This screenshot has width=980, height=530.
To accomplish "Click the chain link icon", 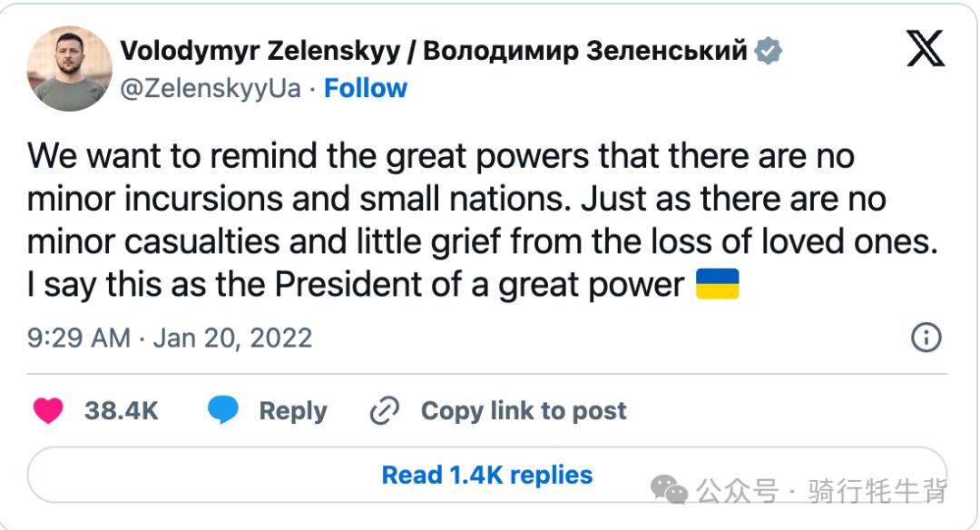I will point(385,410).
